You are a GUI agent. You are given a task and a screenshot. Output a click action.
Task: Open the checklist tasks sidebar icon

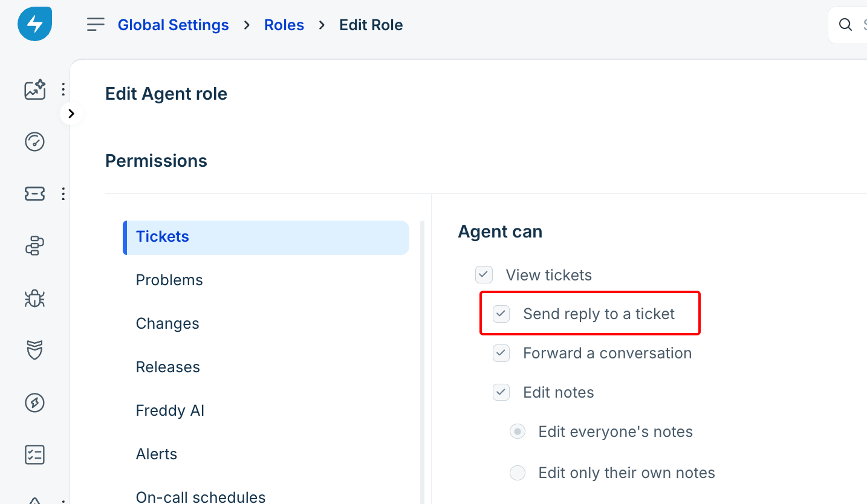pyautogui.click(x=34, y=454)
